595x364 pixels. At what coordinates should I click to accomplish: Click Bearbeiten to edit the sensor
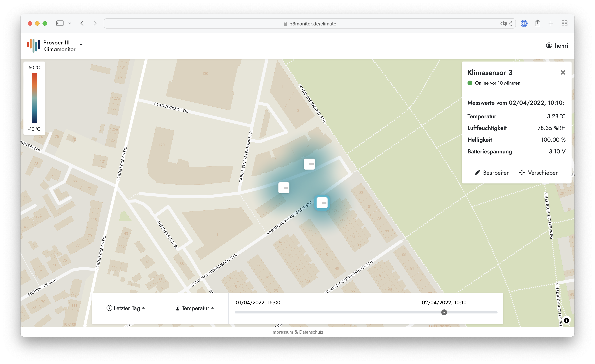(x=492, y=173)
